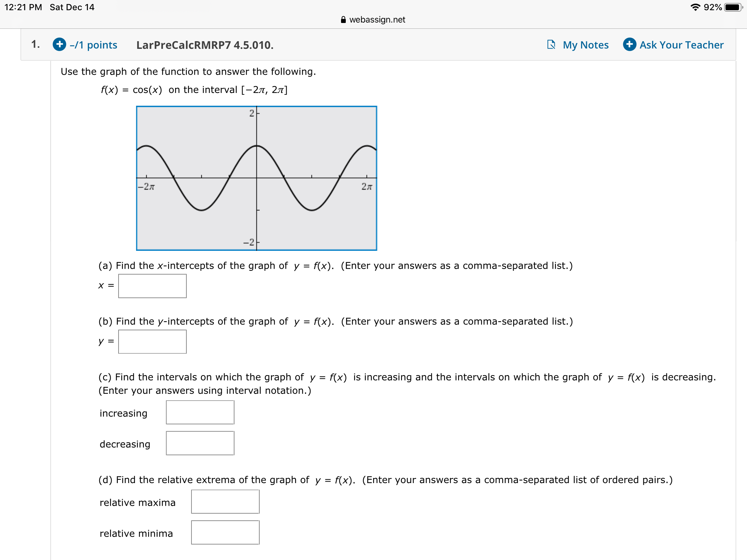The height and width of the screenshot is (560, 747).
Task: Select the cosine graph image
Action: [x=256, y=178]
